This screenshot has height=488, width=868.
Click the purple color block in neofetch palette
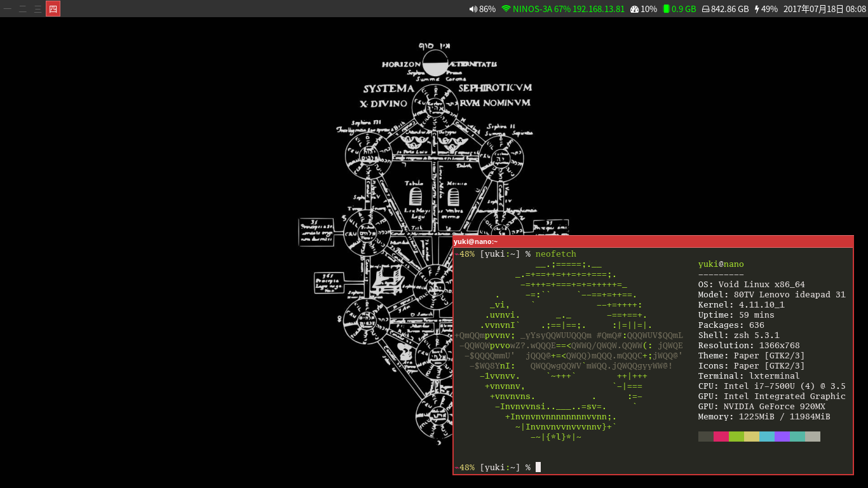[x=782, y=437]
